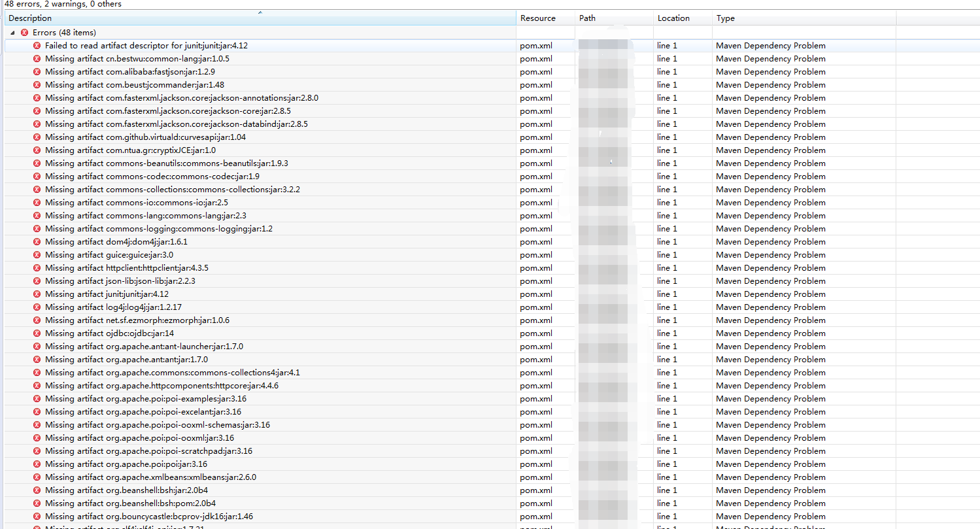Viewport: 980px width, 529px height.
Task: Sort by the Location column header
Action: click(683, 18)
